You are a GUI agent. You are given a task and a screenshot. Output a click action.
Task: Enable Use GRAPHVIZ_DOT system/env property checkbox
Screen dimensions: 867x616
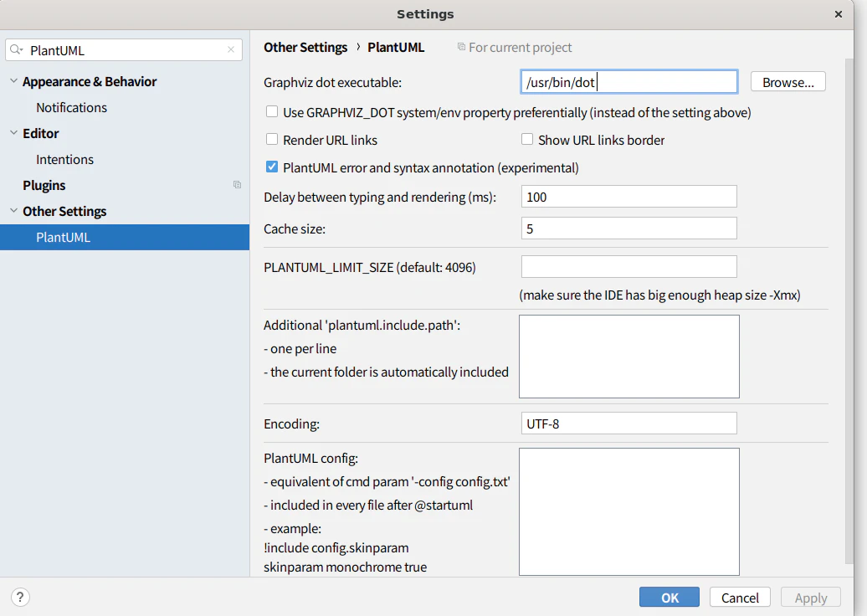(272, 111)
